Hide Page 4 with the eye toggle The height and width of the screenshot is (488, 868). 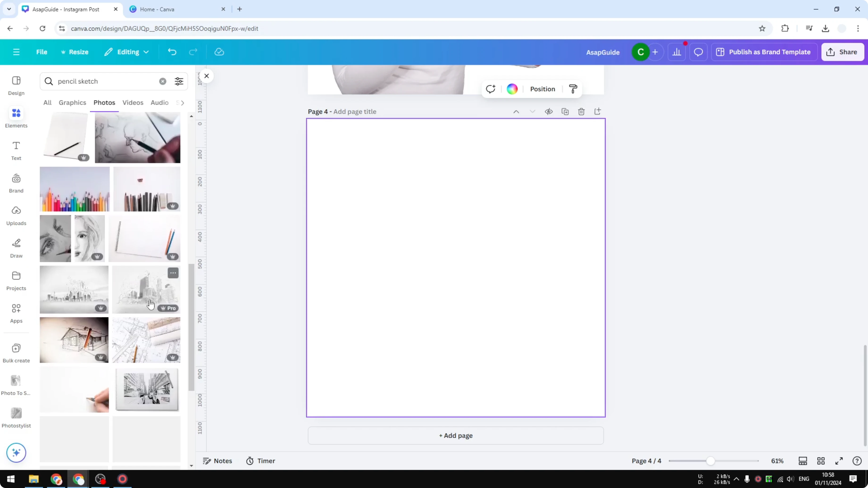[549, 112]
